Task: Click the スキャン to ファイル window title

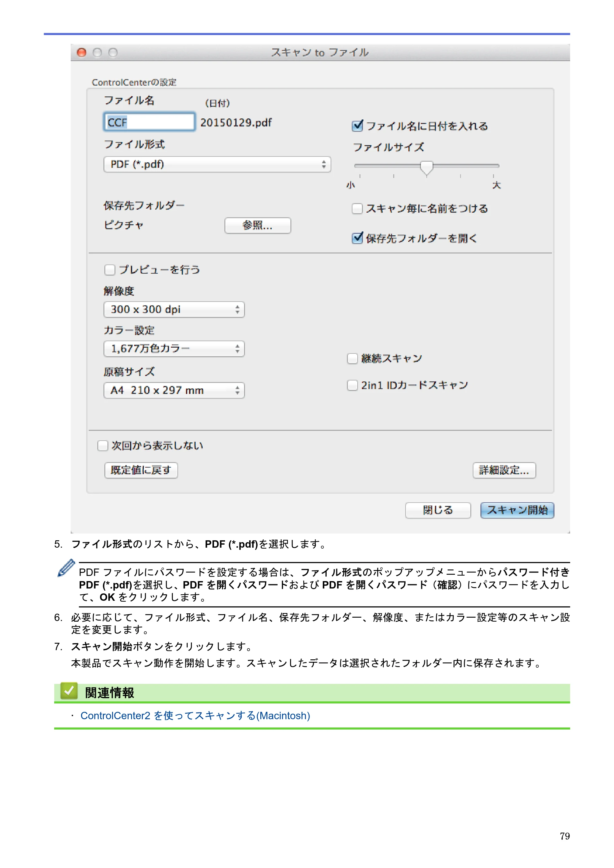Action: point(320,52)
